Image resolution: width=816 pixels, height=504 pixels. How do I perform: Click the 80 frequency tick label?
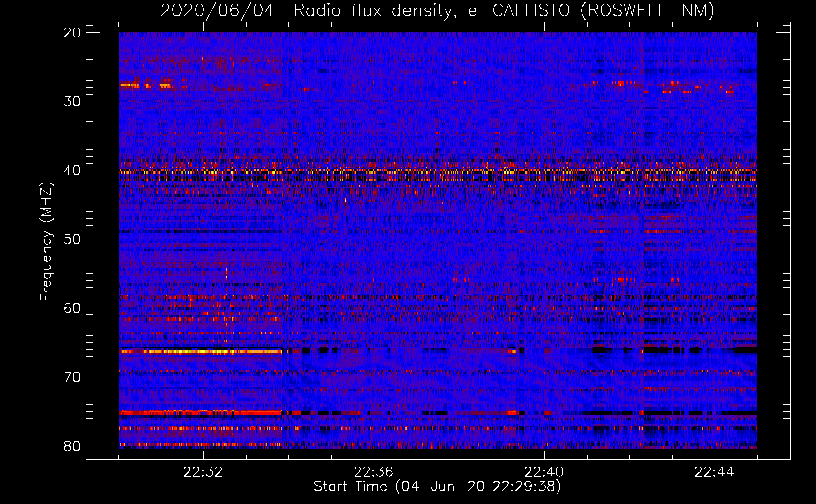click(x=73, y=446)
